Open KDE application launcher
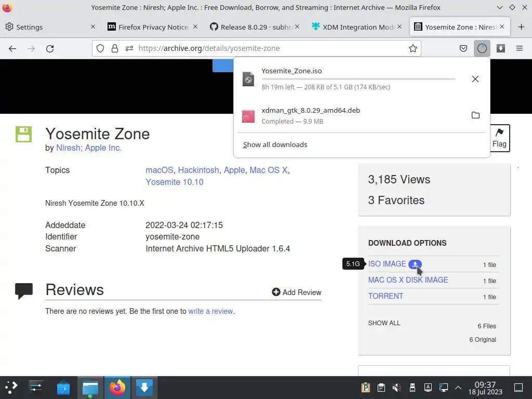Image resolution: width=532 pixels, height=399 pixels. click(x=11, y=387)
